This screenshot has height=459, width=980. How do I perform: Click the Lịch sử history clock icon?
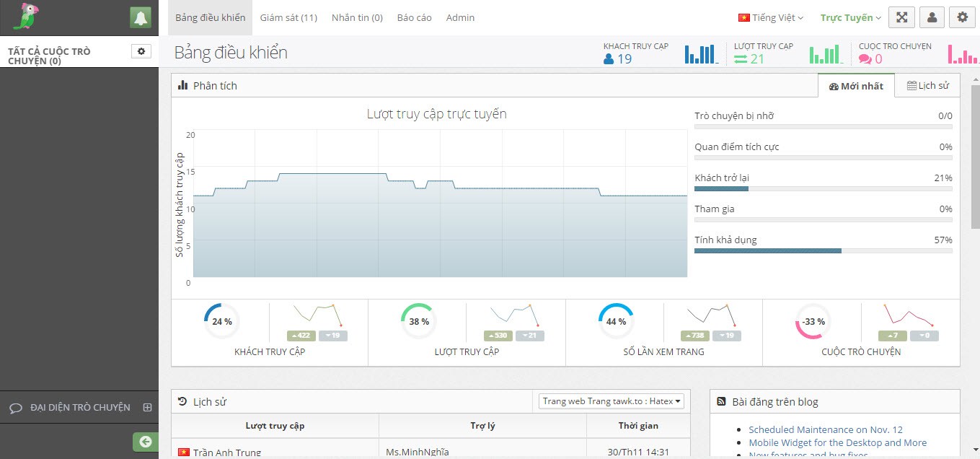point(182,401)
